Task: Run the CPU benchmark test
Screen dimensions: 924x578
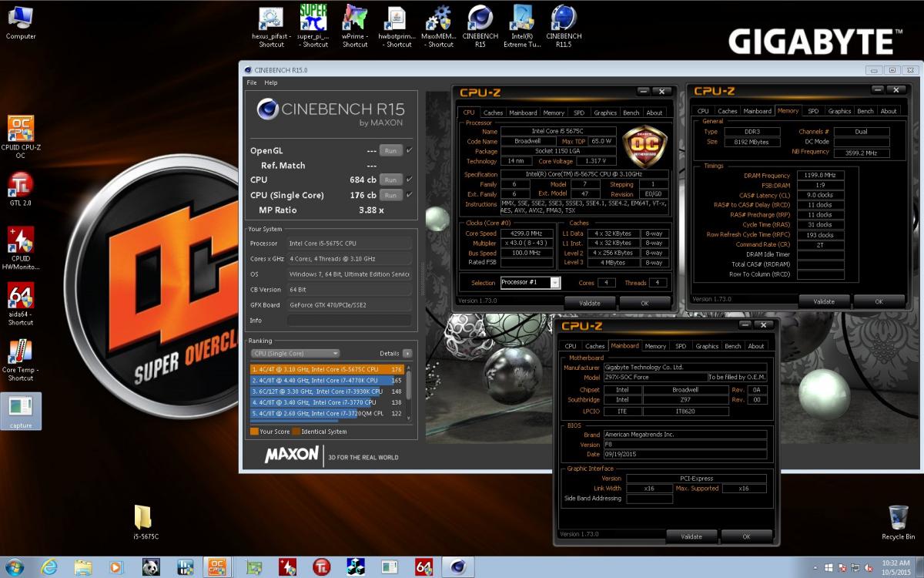Action: 391,180
